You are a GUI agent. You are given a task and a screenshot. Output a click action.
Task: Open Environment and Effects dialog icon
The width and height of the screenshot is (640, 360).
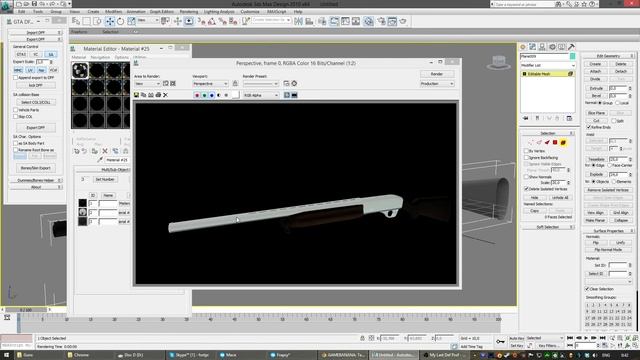tap(294, 83)
